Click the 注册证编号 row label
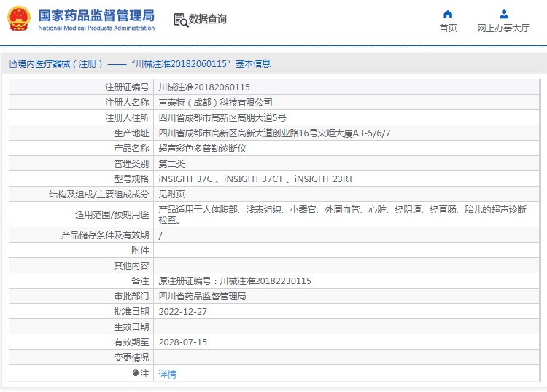Image resolution: width=547 pixels, height=392 pixels. point(127,87)
